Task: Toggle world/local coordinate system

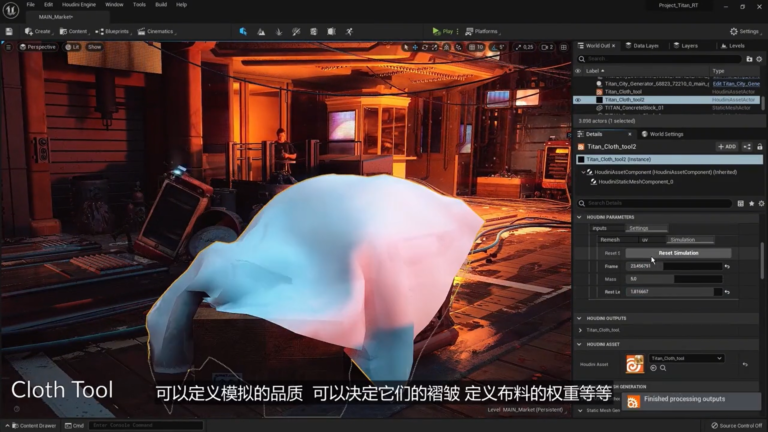Action: (446, 47)
